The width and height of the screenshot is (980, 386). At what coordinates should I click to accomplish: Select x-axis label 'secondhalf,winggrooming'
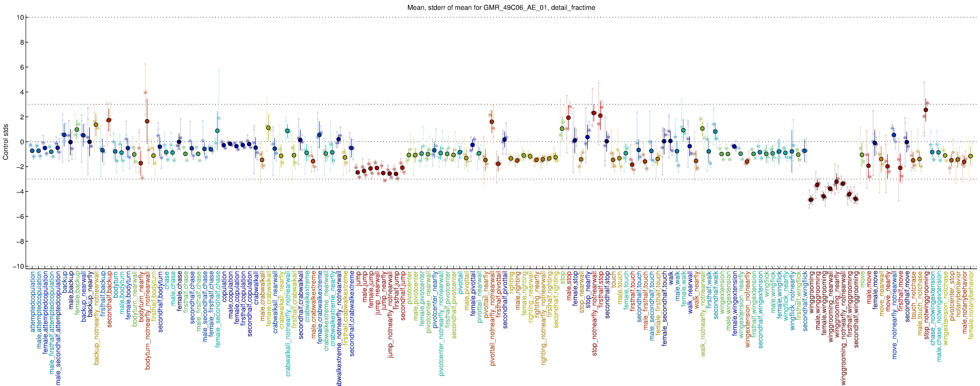coord(856,309)
